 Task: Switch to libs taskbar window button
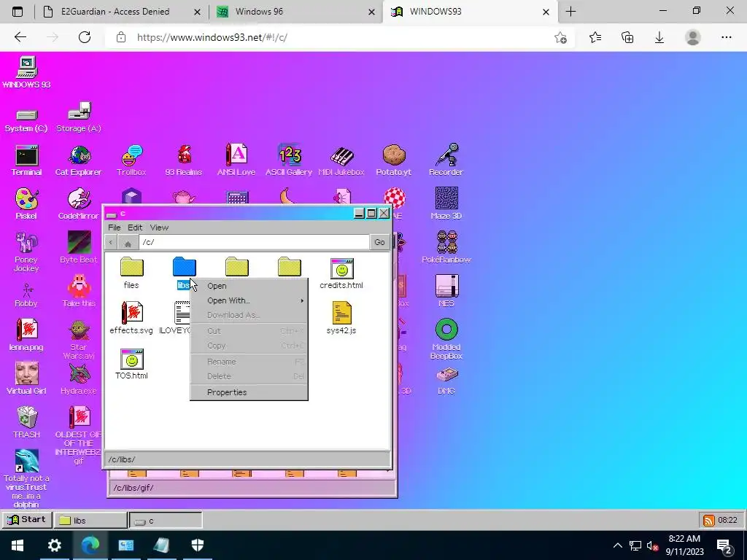pos(90,521)
